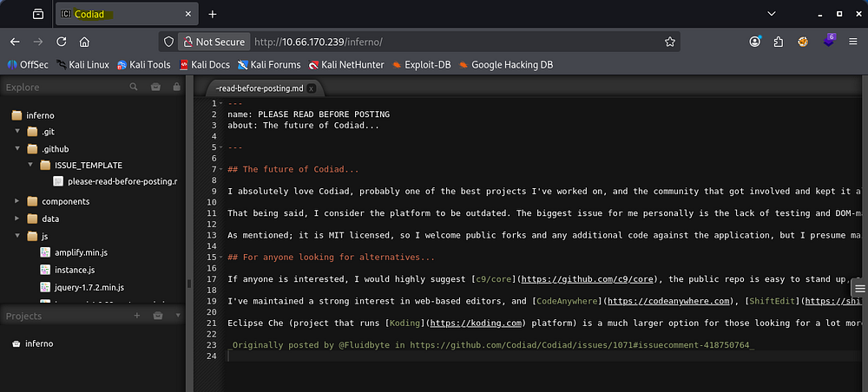Open the browser extensions puzzle icon
The width and height of the screenshot is (868, 392).
[779, 42]
